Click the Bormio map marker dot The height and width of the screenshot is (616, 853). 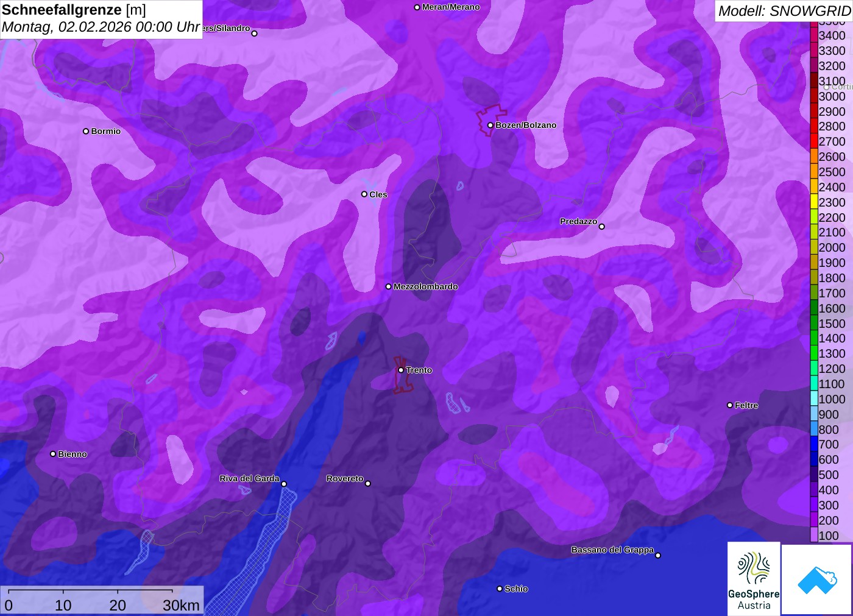click(86, 131)
